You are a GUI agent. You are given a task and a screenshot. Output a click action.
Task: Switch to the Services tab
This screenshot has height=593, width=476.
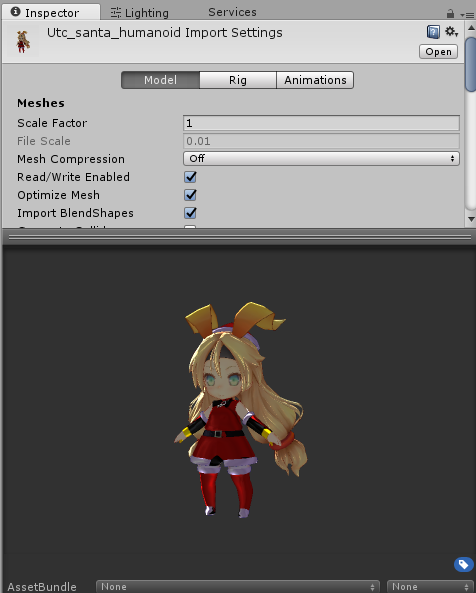(x=232, y=12)
